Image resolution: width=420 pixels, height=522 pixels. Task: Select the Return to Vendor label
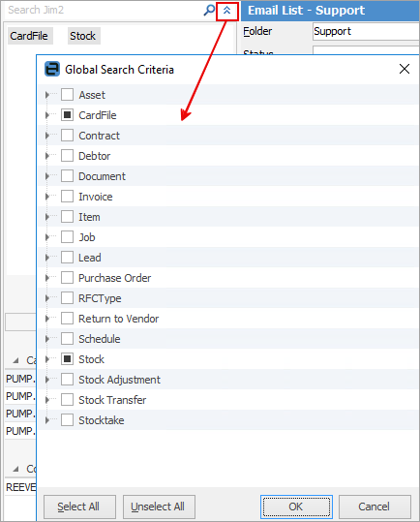coord(119,319)
